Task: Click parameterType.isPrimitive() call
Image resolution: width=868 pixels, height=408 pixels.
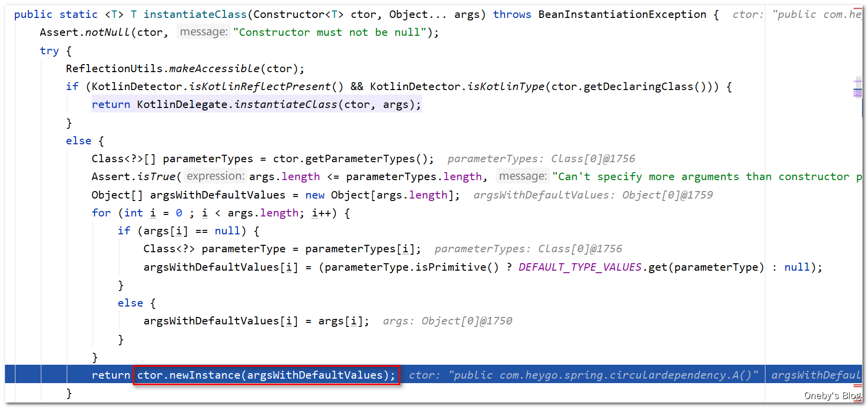Action: (412, 267)
